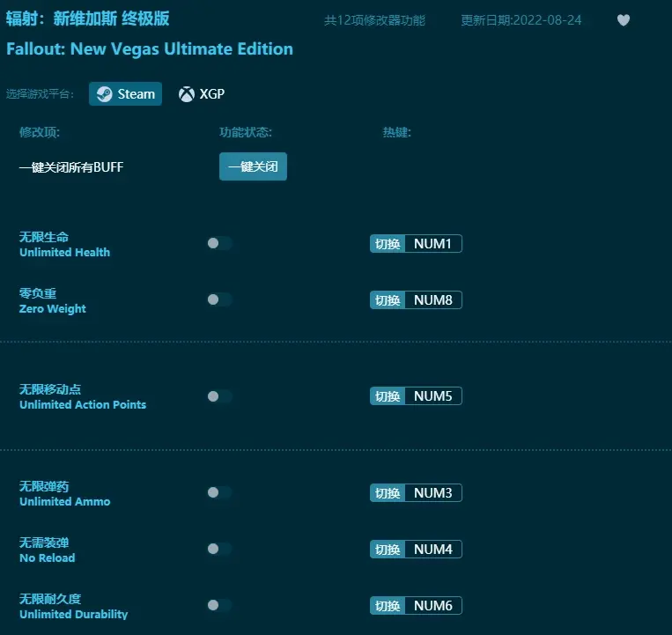The image size is (672, 635).
Task: Click the 修改项 column header
Action: [x=40, y=132]
